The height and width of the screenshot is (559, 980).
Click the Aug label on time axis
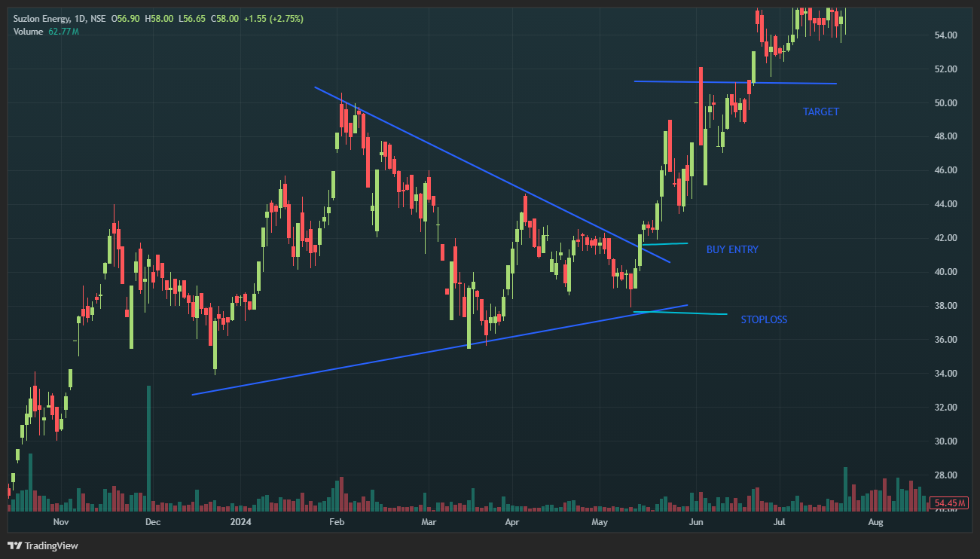click(x=875, y=521)
